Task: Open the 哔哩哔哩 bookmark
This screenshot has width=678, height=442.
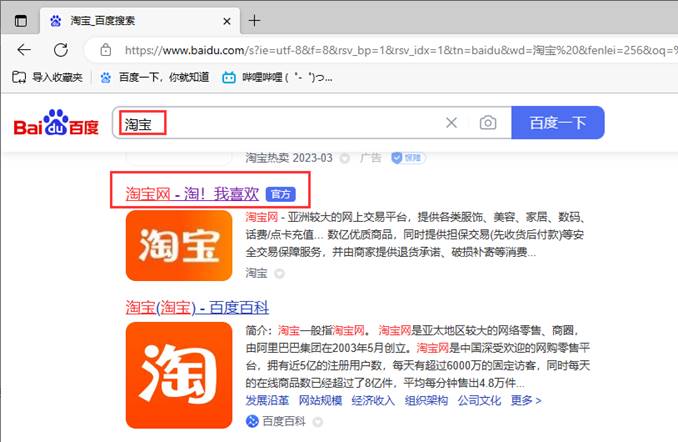Action: coord(276,76)
